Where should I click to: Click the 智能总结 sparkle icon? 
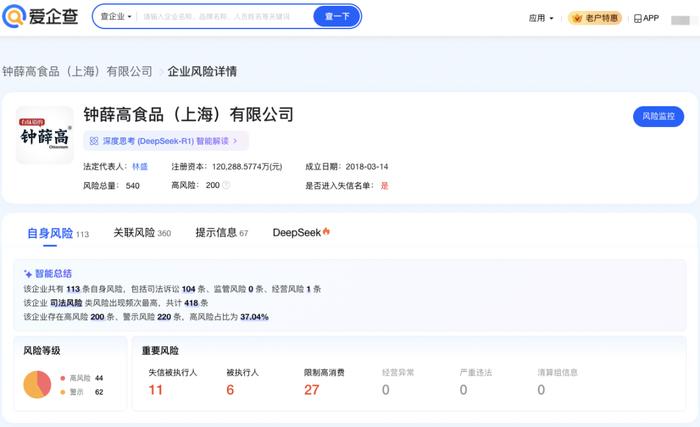tap(28, 274)
